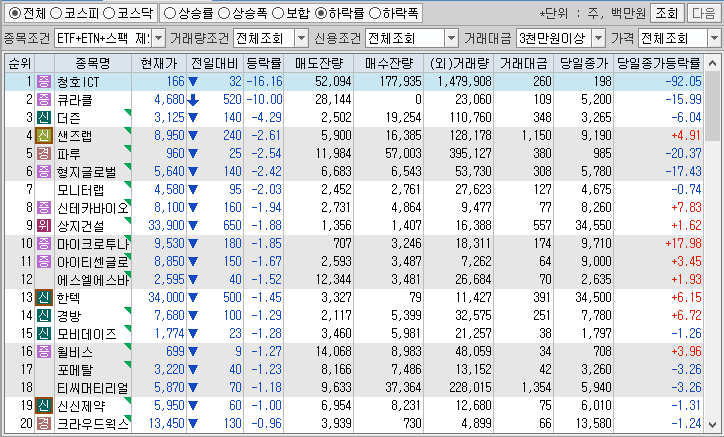Image resolution: width=724 pixels, height=437 pixels.
Task: Click the down triangle in 티씨머티리얼 row
Action: point(193,388)
